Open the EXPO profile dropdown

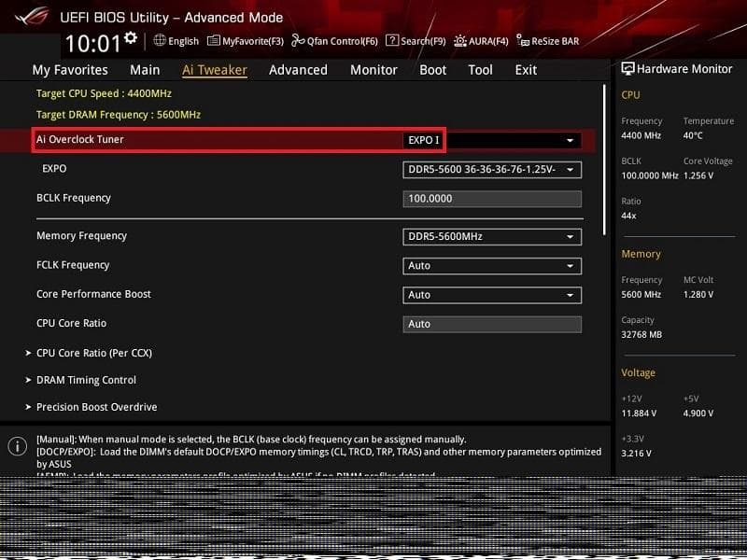(492, 170)
